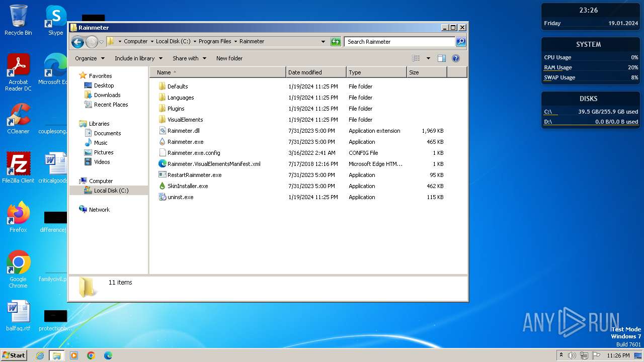
Task: Select Pictures library
Action: [104, 152]
